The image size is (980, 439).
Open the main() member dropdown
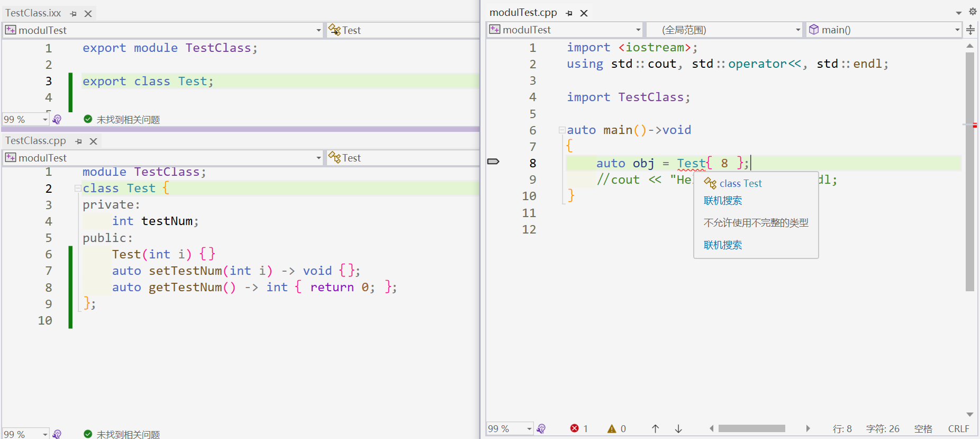[884, 30]
